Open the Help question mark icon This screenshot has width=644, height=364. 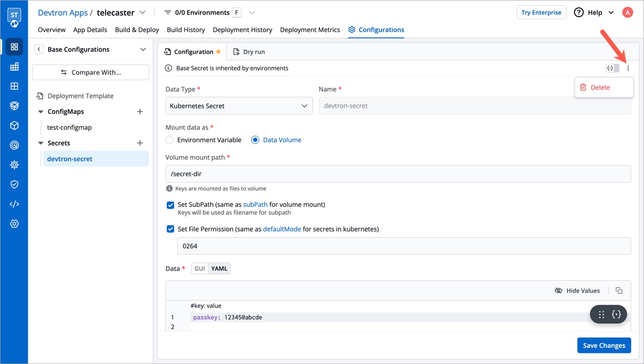[x=579, y=13]
